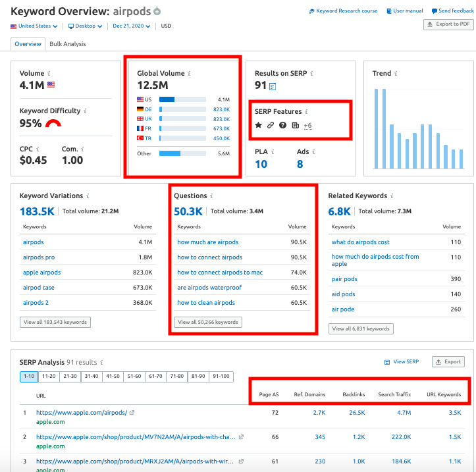Open the Dec 21, 2020 date dropdown

point(132,26)
